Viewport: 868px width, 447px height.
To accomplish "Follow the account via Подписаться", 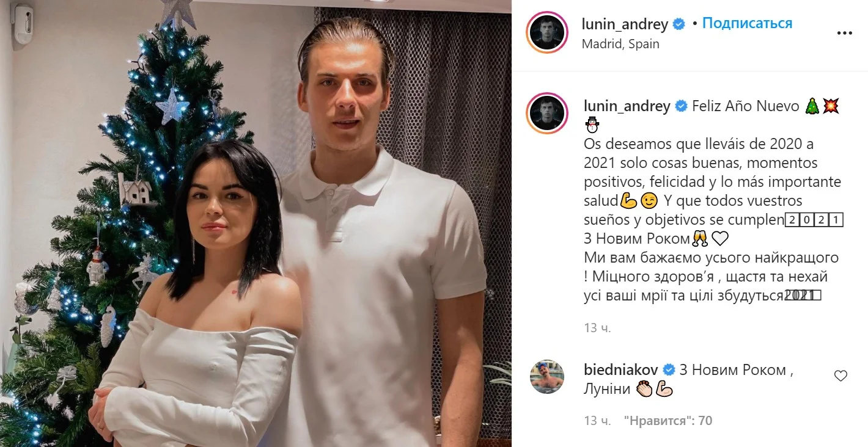I will pos(747,24).
